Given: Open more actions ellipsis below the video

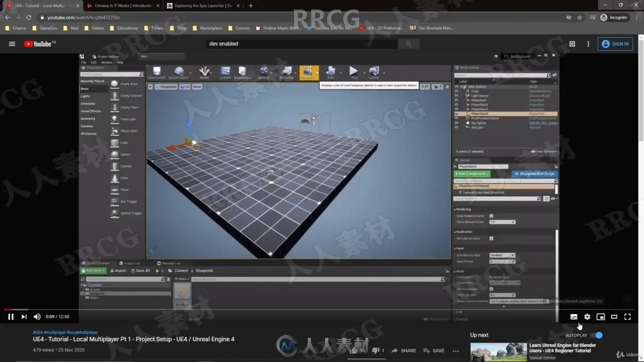Looking at the screenshot, I should tap(456, 351).
